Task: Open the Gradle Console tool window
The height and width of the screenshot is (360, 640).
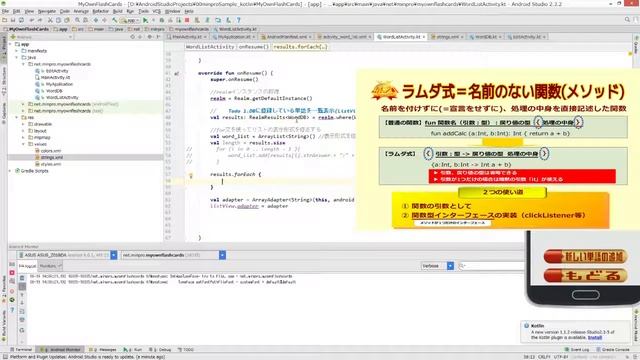Action: pyautogui.click(x=613, y=350)
